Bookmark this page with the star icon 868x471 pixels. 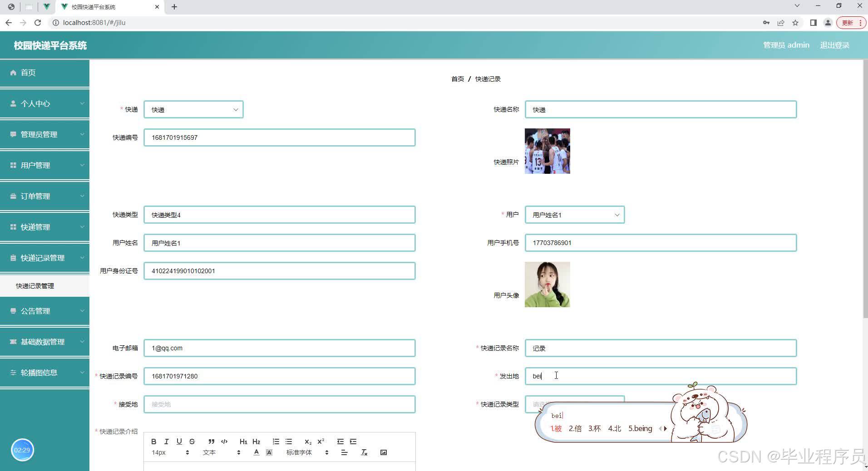795,23
